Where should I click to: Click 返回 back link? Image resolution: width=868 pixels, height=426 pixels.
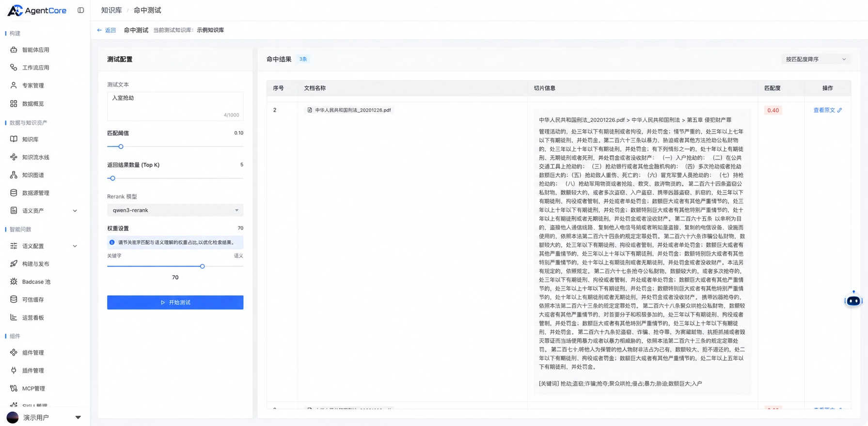click(x=107, y=30)
